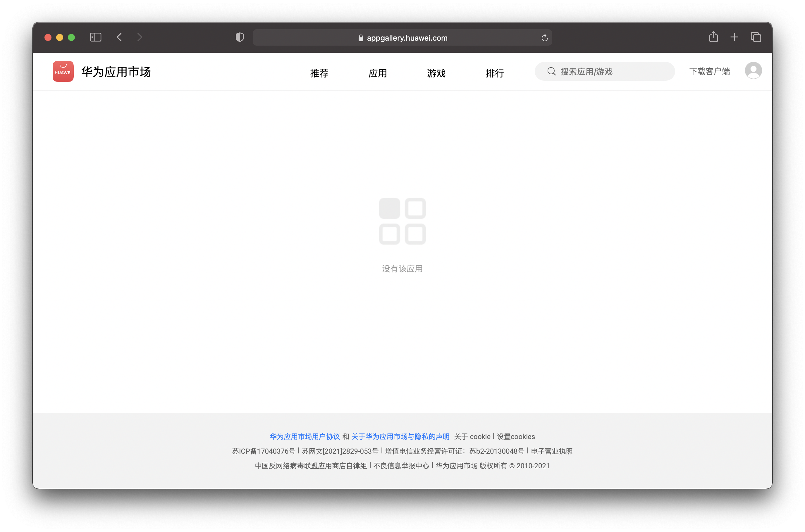Go back with the back arrow
Screen dimensions: 805x532
pos(119,37)
